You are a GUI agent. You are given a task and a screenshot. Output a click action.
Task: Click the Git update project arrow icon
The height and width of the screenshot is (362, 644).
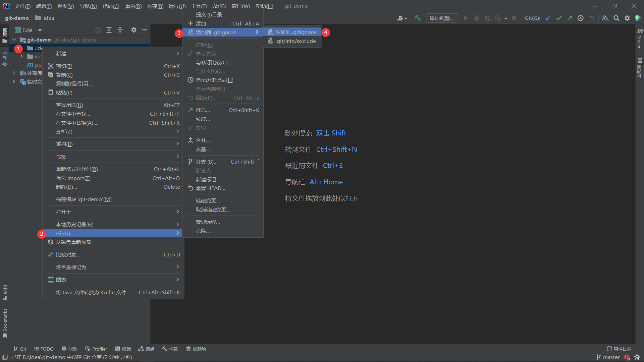click(x=548, y=18)
